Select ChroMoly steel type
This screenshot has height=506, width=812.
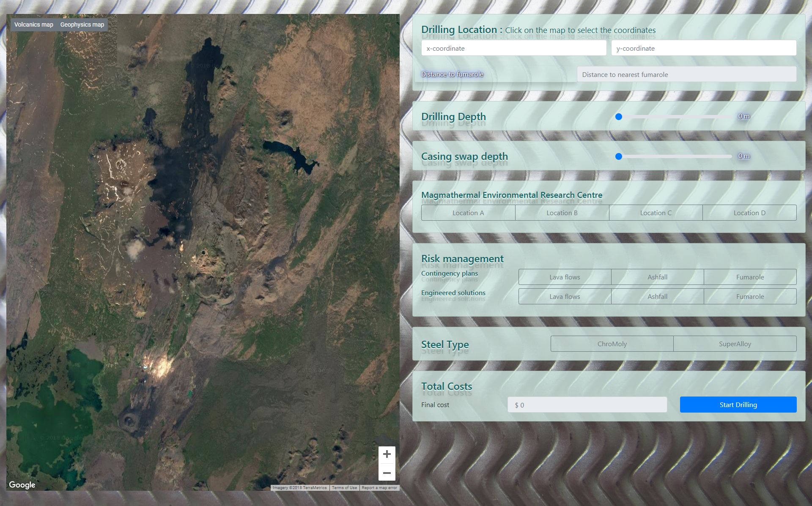(x=612, y=344)
